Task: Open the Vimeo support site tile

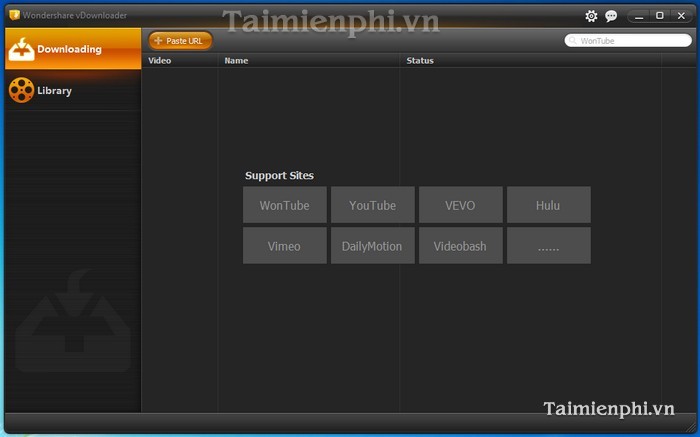Action: 285,246
